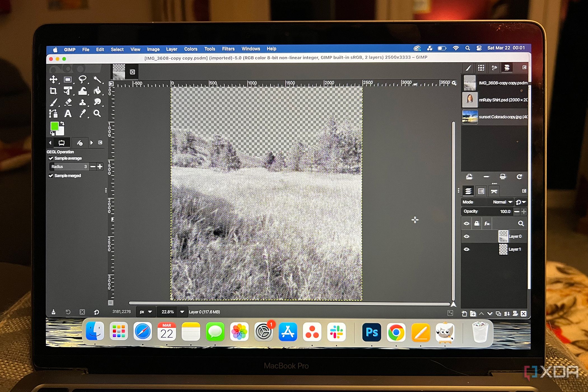Select the sunset Colorado copy.jpg image thumbnail

470,117
